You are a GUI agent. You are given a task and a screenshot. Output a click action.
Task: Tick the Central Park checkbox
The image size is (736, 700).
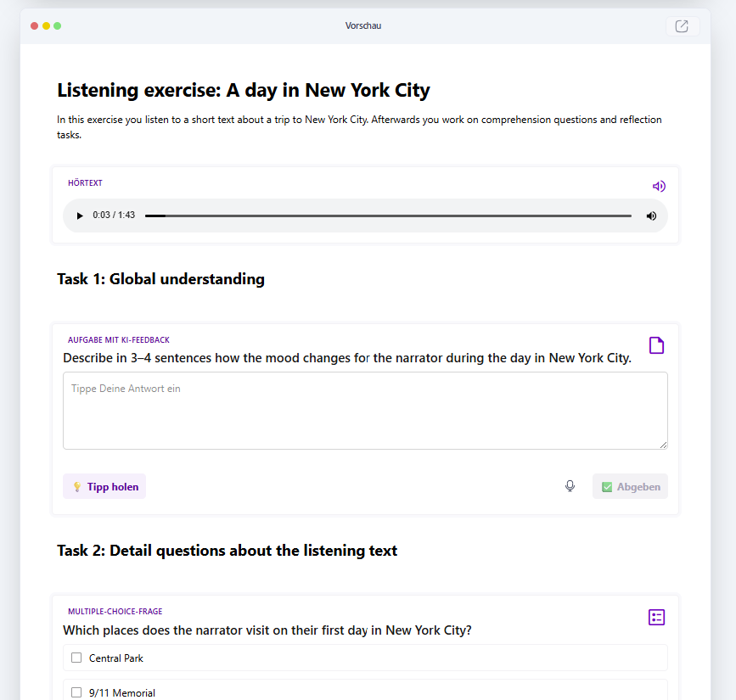[76, 658]
